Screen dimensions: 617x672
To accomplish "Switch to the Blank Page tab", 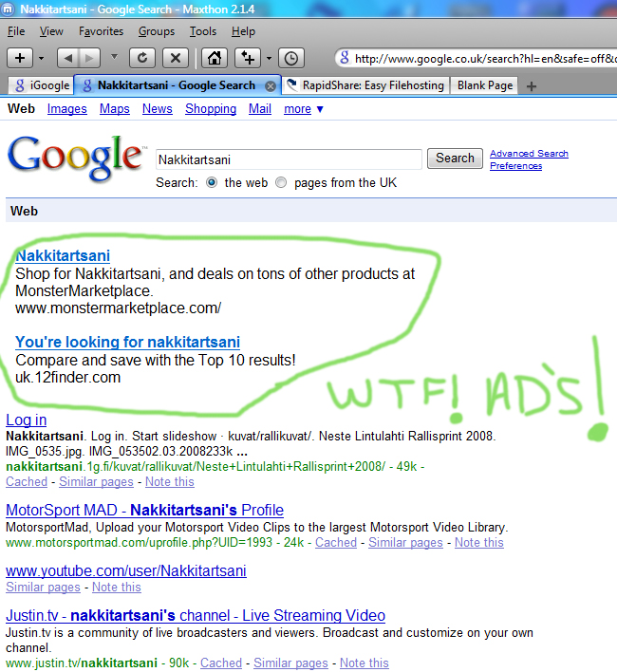I will pyautogui.click(x=485, y=85).
